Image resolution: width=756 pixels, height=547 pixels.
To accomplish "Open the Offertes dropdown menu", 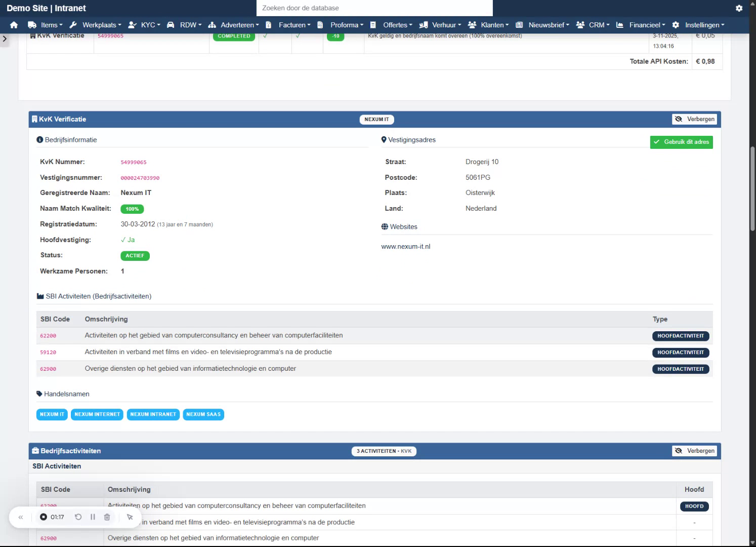I will 398,25.
